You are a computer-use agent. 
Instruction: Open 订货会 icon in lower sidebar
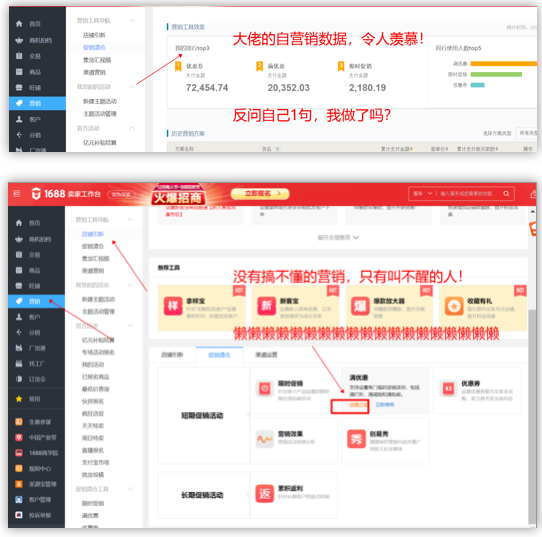click(x=19, y=379)
